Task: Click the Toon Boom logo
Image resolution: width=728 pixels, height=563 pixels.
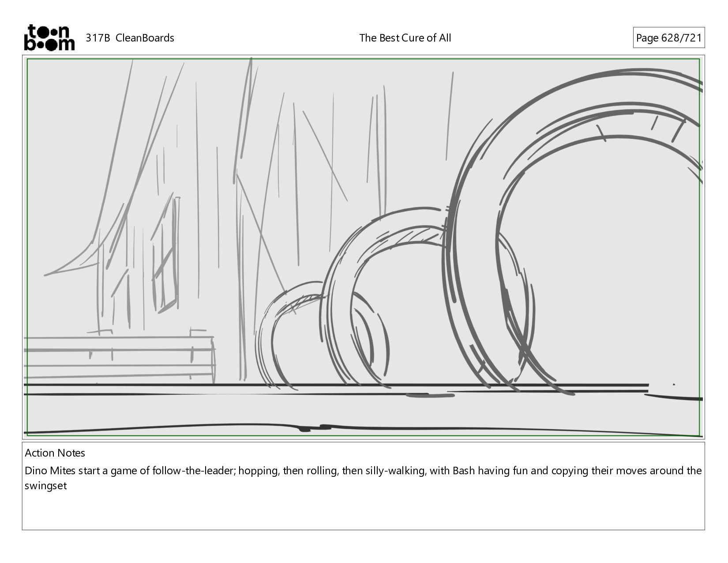Action: coord(49,38)
